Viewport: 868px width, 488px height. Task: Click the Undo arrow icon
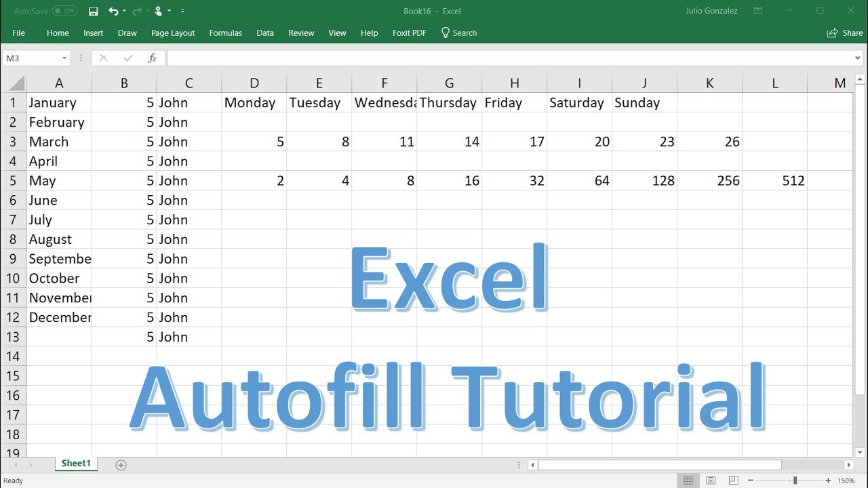pos(113,11)
